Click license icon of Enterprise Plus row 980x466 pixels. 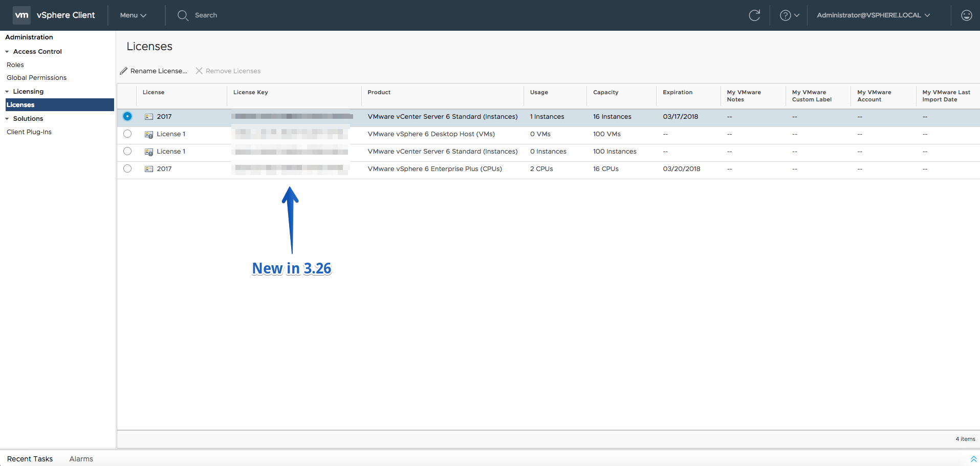coord(149,169)
